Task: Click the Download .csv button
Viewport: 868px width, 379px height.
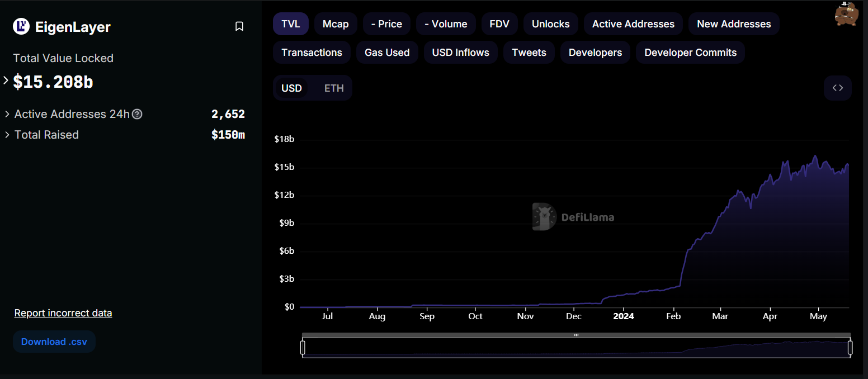Action: [54, 342]
